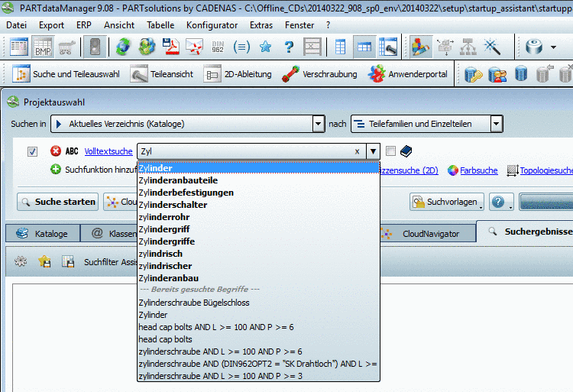Click the PDF export icon
Screen dimensions: 573x392
pos(170,47)
